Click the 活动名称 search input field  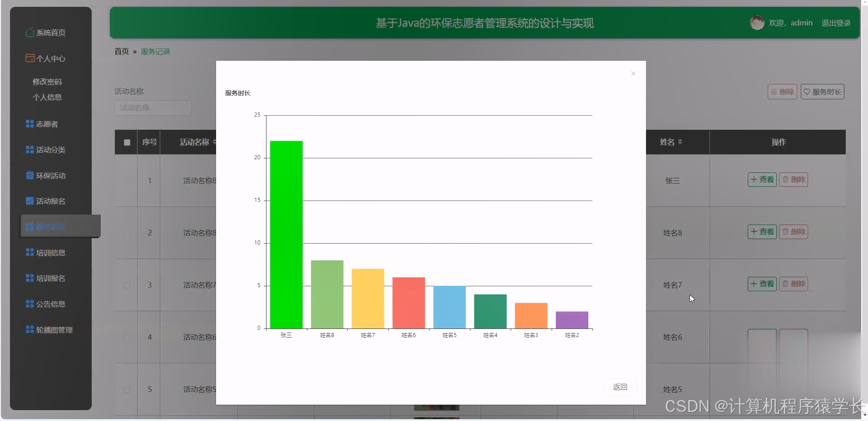[x=153, y=108]
